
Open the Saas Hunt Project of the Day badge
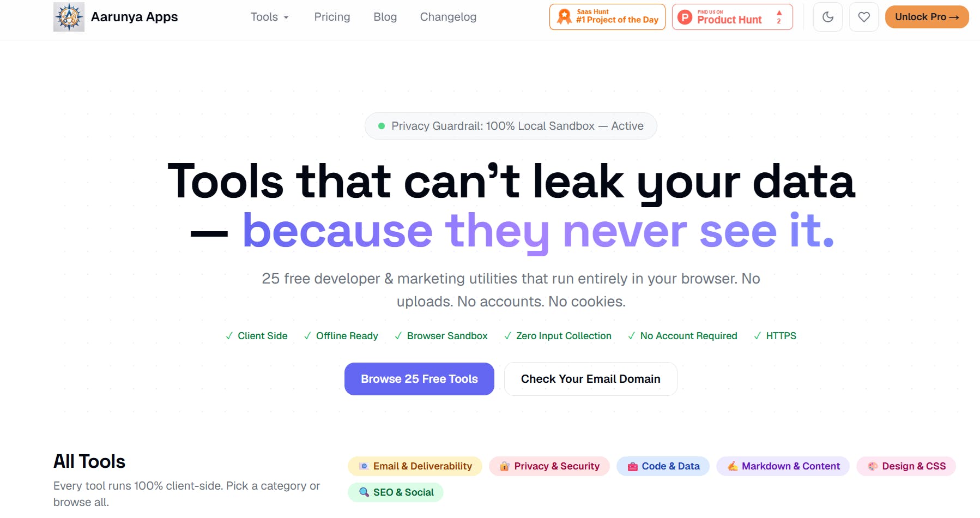tap(607, 17)
